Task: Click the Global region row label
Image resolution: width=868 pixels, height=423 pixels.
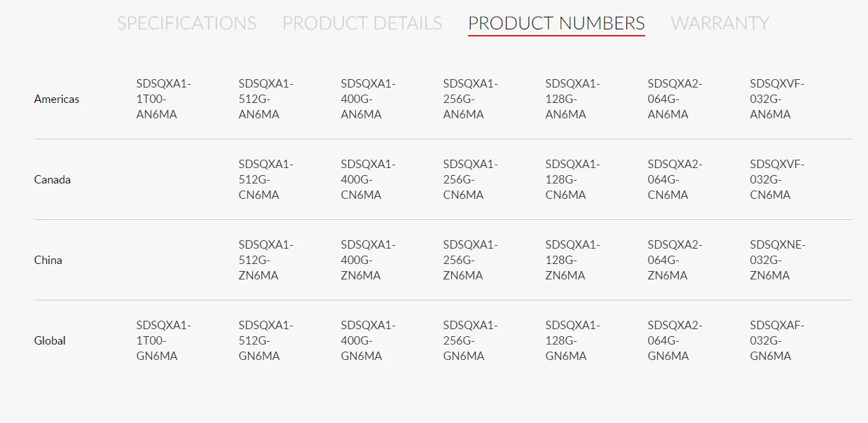Action: pos(50,341)
